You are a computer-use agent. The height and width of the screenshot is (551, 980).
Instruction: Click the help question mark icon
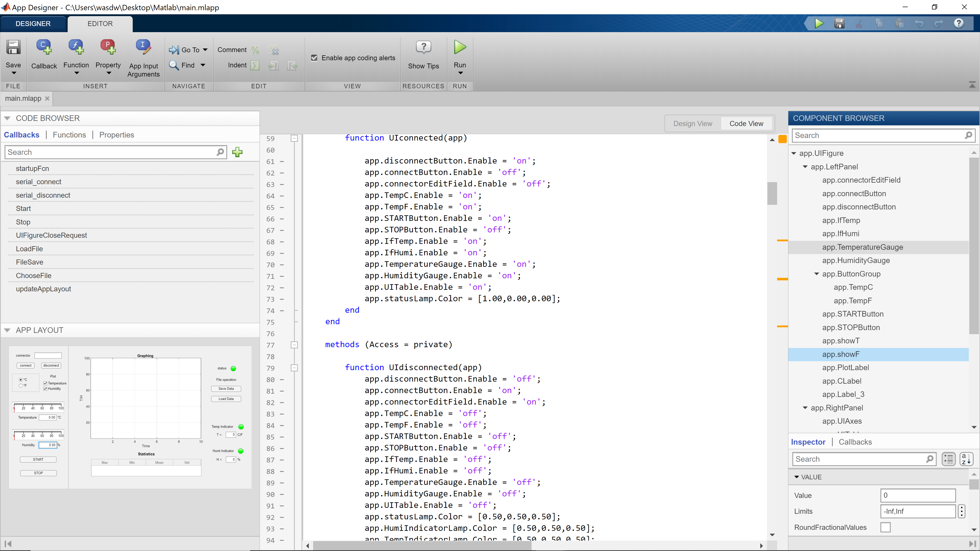pos(959,23)
